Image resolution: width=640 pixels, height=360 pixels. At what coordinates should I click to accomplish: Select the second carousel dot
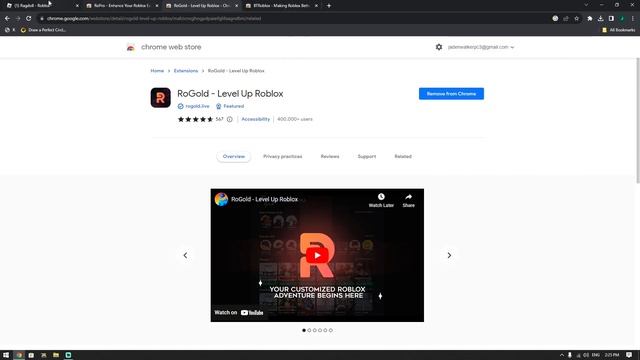coord(309,330)
